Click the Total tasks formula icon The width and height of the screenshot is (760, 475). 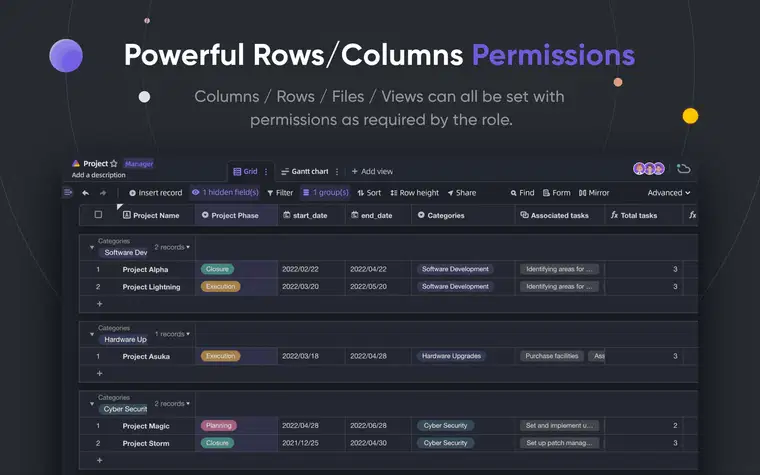614,215
